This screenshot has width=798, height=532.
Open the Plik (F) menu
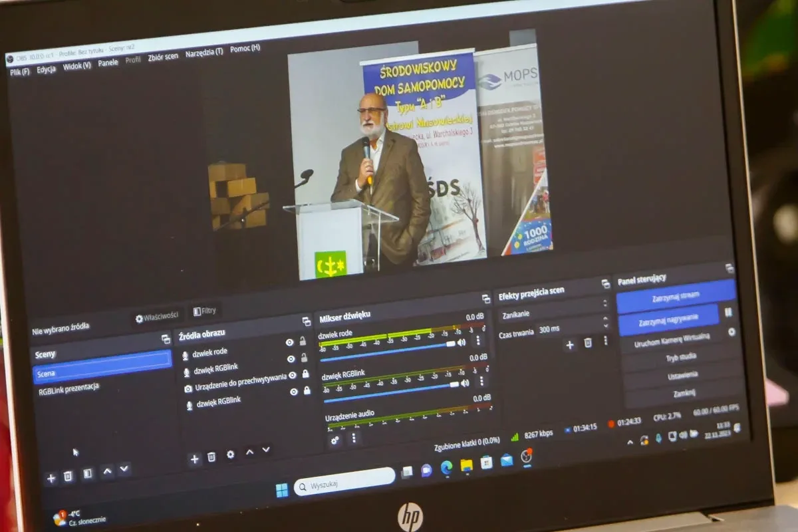[x=19, y=71]
